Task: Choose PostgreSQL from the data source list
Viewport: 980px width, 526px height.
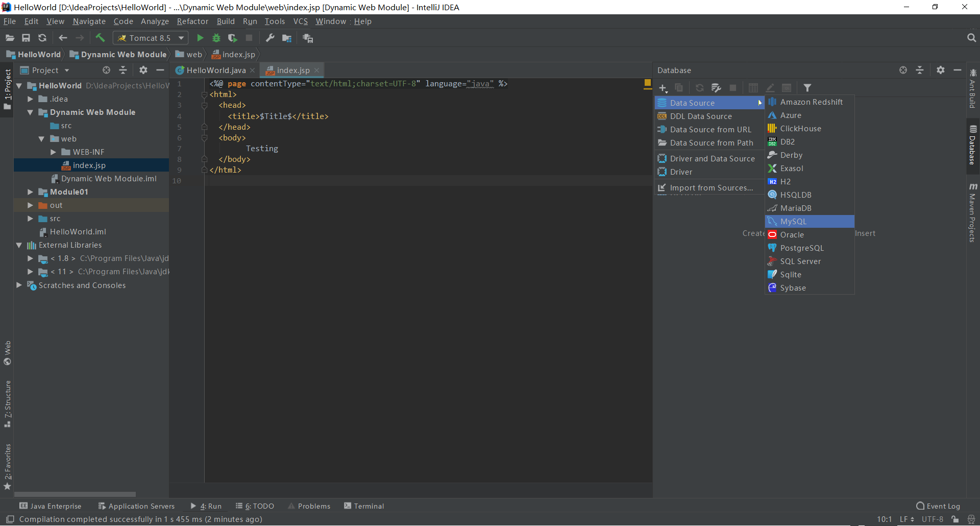Action: click(810, 248)
